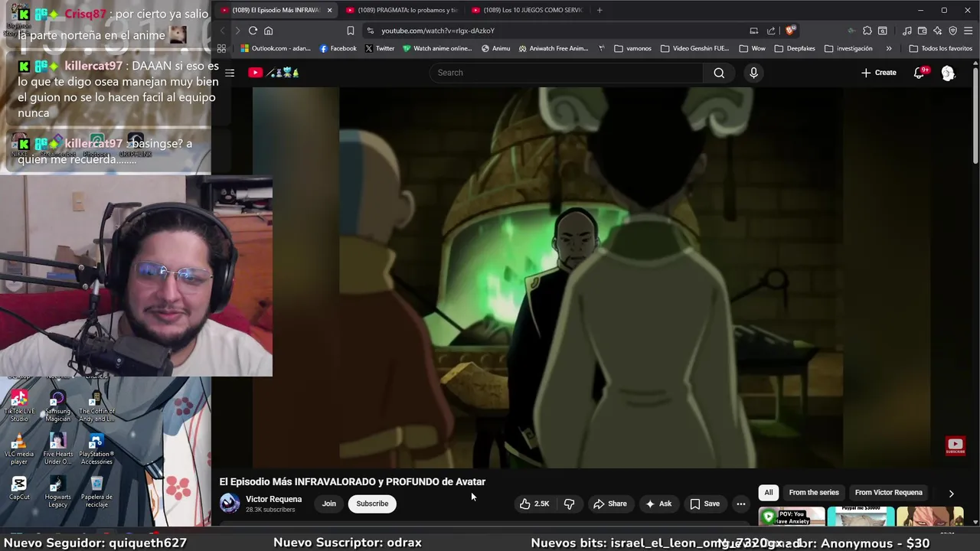Open TikTok LIVE Studio desktop shortcut
Viewport: 980px width, 551px height.
(x=19, y=406)
